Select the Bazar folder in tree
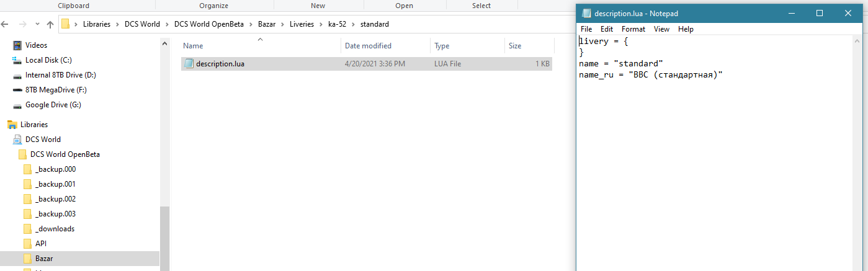The width and height of the screenshot is (868, 271). click(44, 259)
